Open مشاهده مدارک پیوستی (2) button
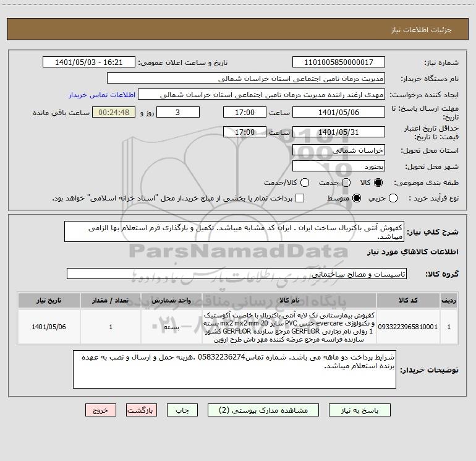This screenshot has height=461, width=476. pyautogui.click(x=263, y=410)
